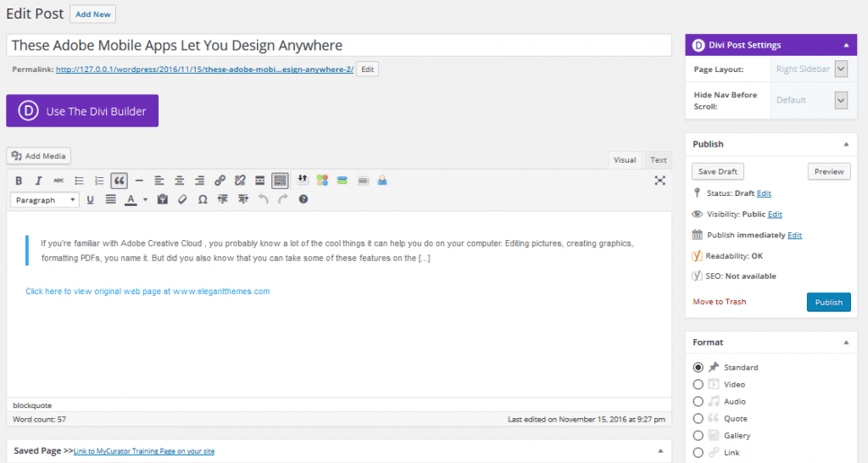
Task: Underline the selected text
Action: [x=90, y=199]
